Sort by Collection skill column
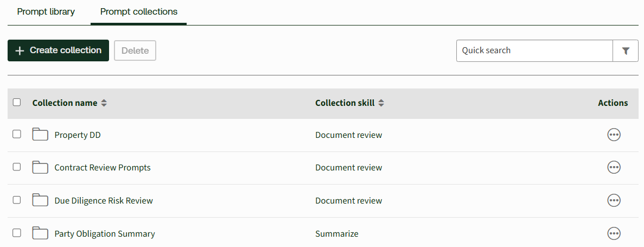 (x=381, y=103)
